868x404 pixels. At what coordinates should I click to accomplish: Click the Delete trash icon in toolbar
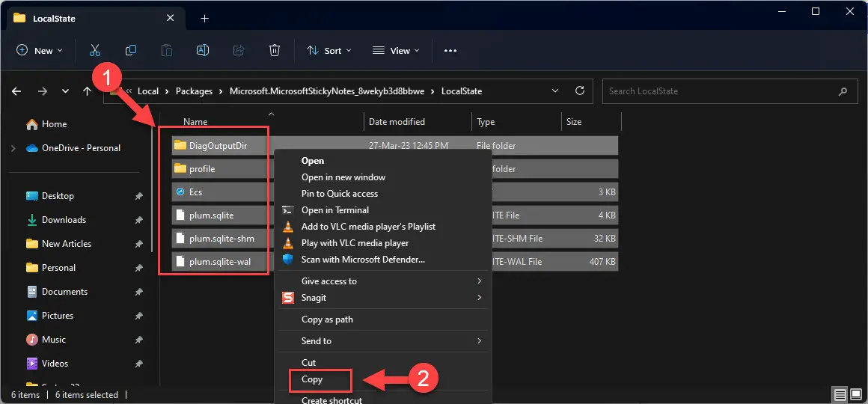[x=274, y=50]
